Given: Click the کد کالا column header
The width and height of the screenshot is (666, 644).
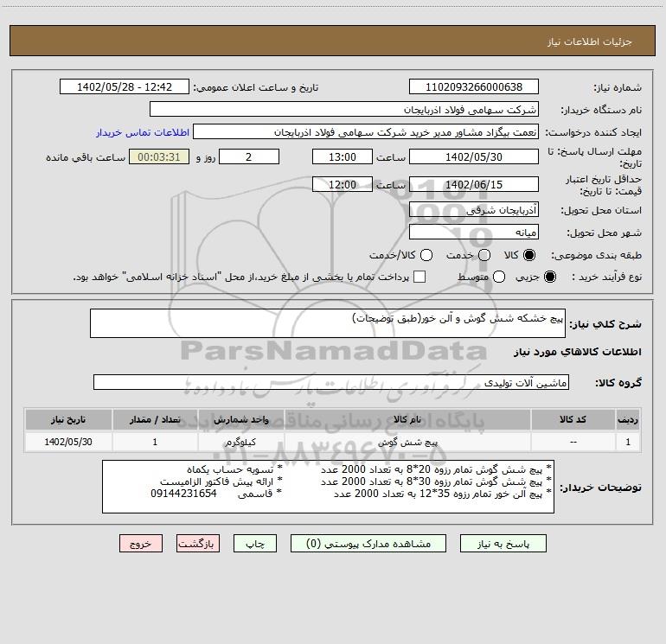Looking at the screenshot, I should pos(573,419).
